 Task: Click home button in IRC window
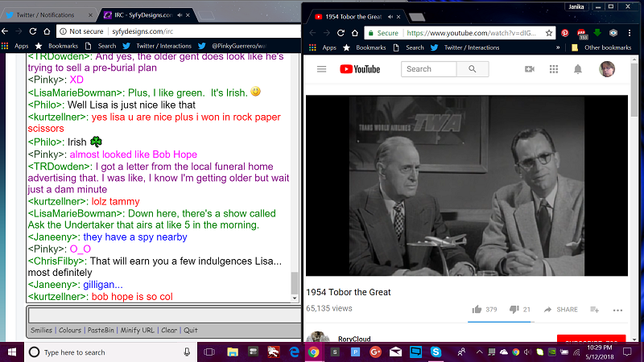point(47,31)
